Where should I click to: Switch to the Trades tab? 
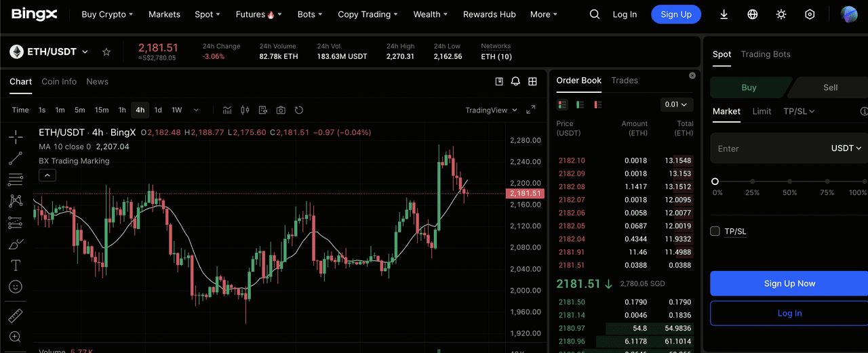624,80
